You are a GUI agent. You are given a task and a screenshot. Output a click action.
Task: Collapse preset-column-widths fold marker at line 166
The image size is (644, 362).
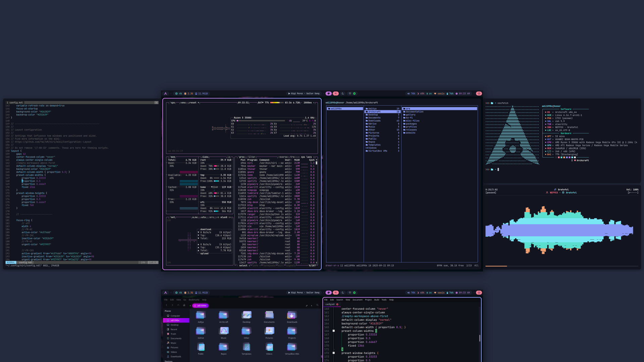coord(334,331)
